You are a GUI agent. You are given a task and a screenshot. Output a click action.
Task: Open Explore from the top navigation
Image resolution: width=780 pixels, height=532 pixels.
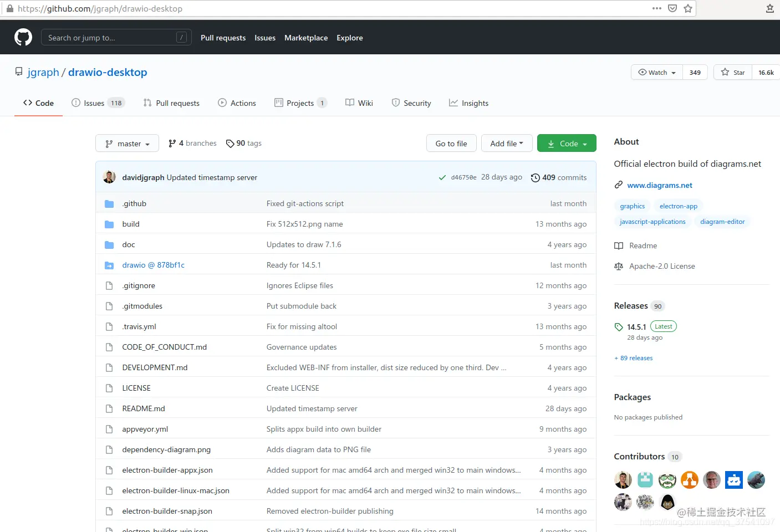(350, 38)
